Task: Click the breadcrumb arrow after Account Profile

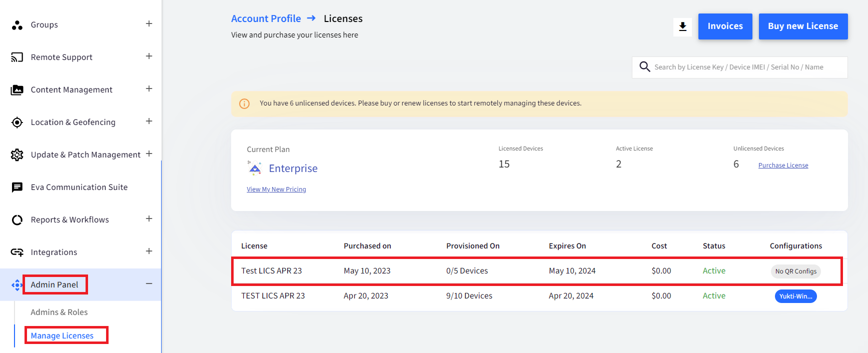Action: 311,18
